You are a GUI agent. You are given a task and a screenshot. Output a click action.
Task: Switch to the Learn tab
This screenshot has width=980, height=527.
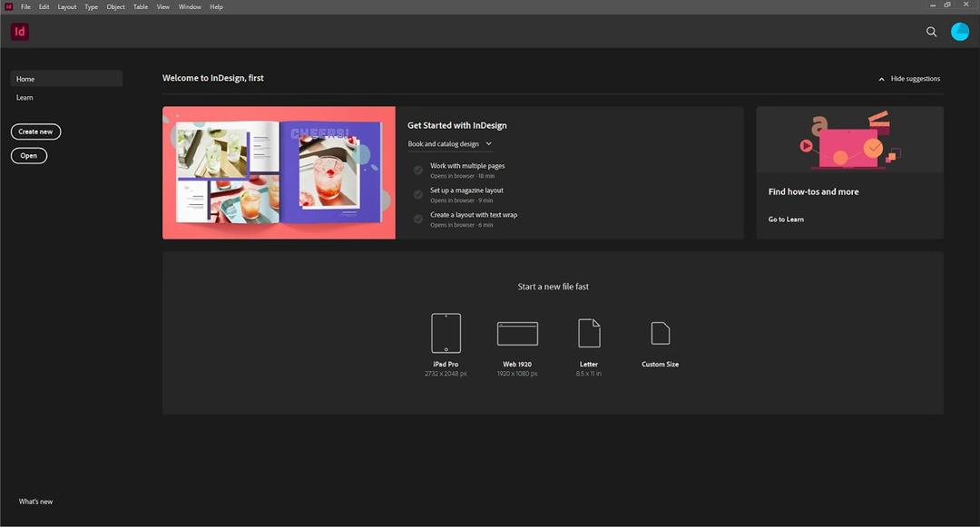tap(24, 97)
